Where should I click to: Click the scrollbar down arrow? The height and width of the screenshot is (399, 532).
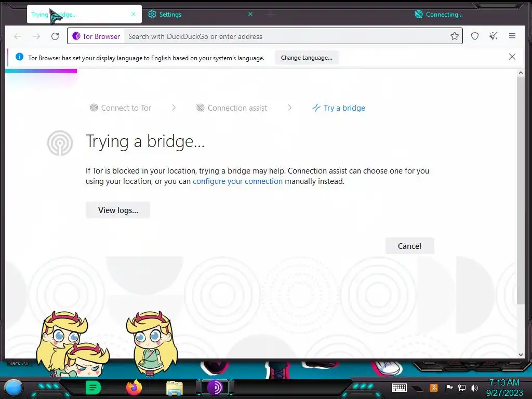click(521, 355)
